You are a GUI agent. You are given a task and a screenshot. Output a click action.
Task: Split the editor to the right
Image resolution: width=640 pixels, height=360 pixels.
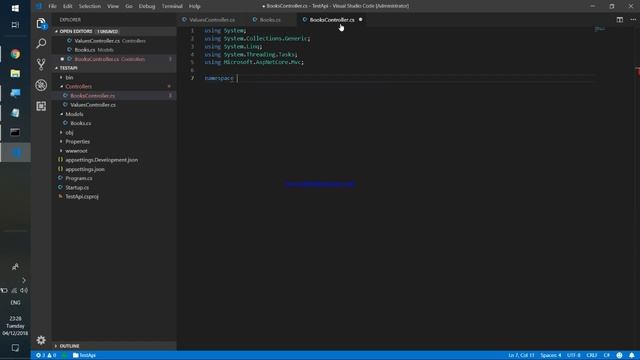coord(620,20)
